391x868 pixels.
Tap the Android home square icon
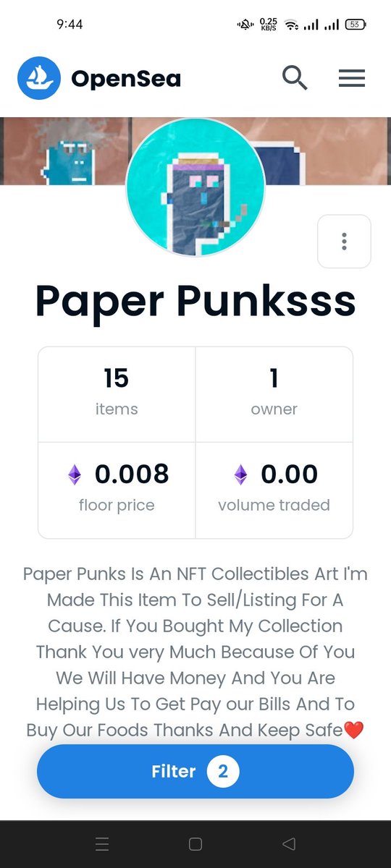(x=195, y=843)
